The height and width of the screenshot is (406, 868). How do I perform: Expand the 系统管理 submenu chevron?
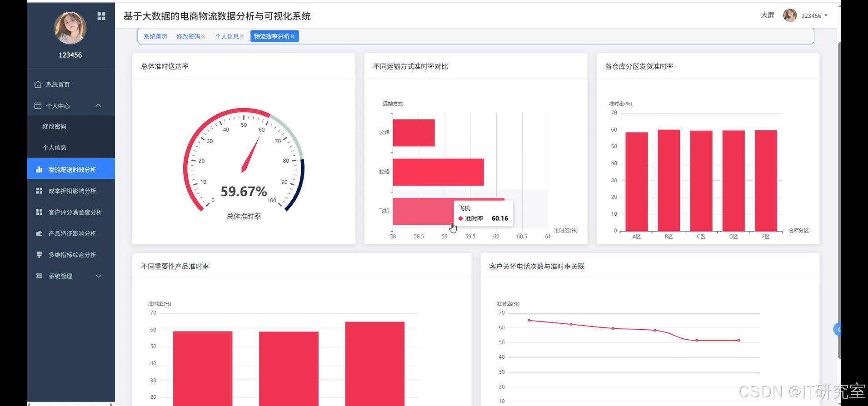(98, 276)
